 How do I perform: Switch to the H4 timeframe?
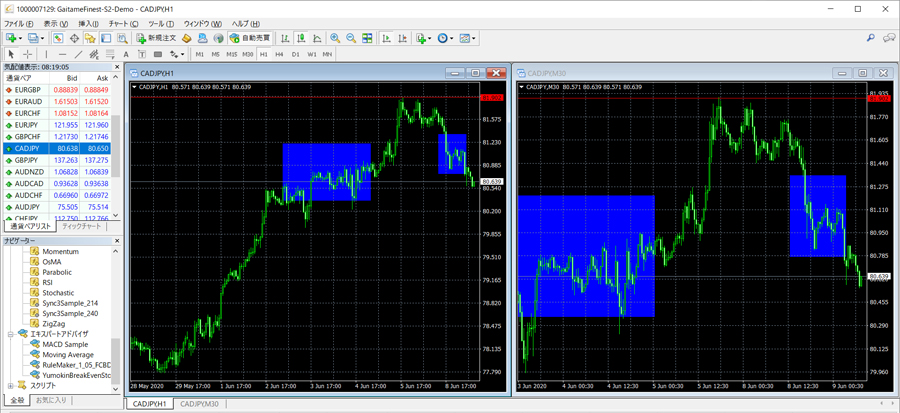tap(279, 54)
